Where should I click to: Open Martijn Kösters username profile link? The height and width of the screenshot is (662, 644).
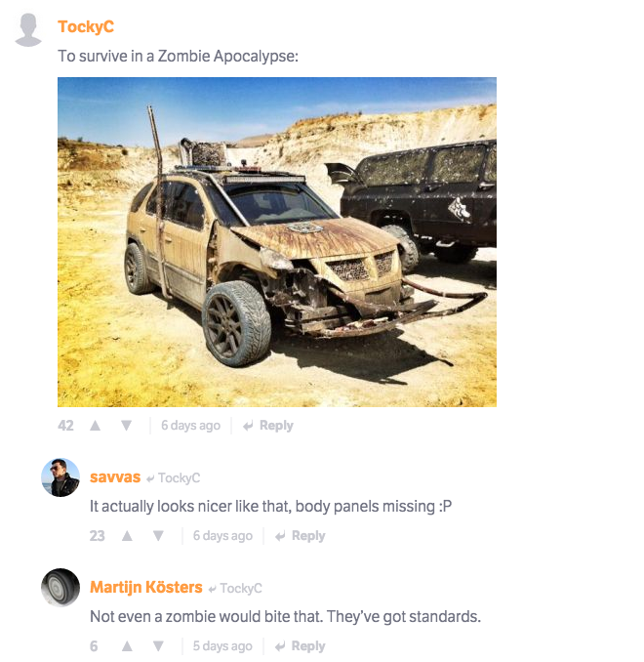point(146,587)
